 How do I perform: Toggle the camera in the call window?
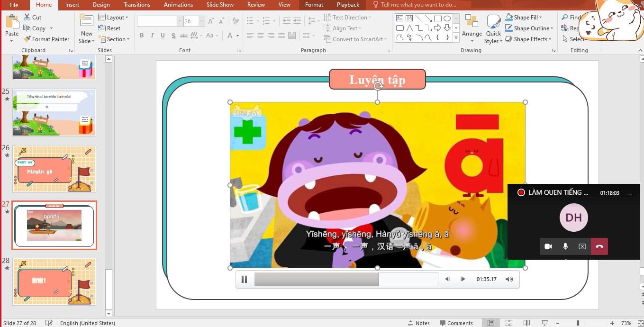(x=548, y=246)
